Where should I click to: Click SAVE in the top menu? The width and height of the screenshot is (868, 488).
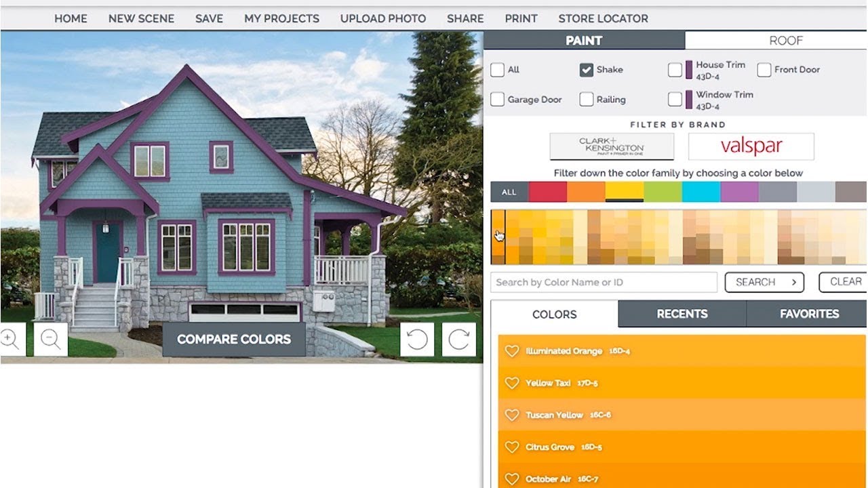(x=209, y=18)
